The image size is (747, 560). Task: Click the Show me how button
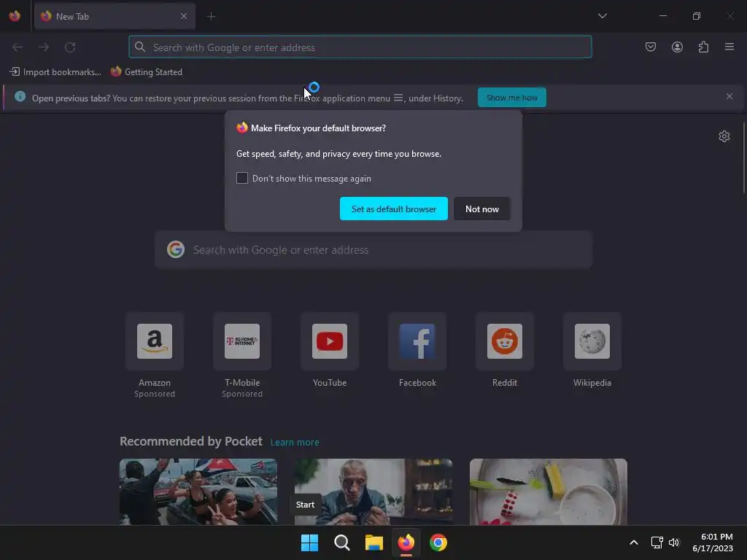pos(511,98)
